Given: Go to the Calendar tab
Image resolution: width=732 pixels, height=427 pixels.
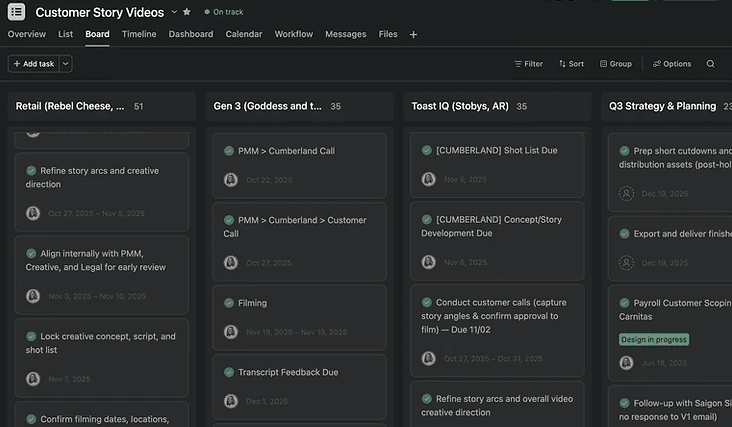Looking at the screenshot, I should click(x=244, y=34).
